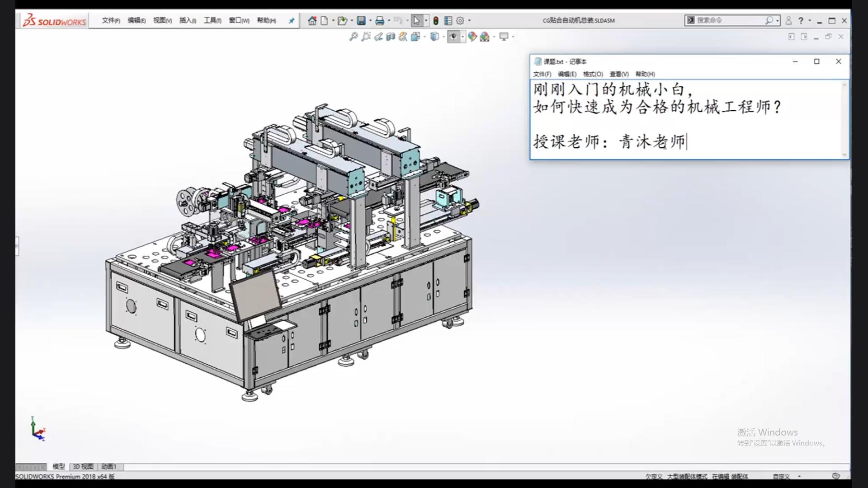Click the search magnifier in command search box
This screenshot has width=868, height=488.
click(x=769, y=20)
